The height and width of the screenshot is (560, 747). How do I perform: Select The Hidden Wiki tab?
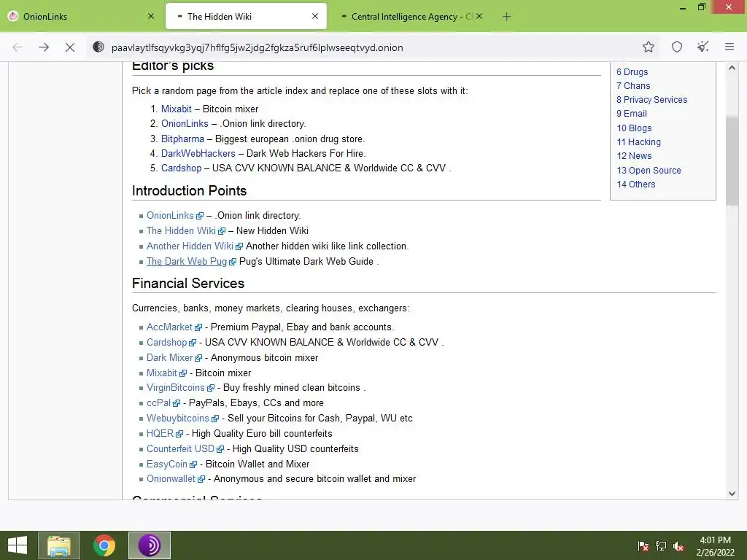coord(246,16)
